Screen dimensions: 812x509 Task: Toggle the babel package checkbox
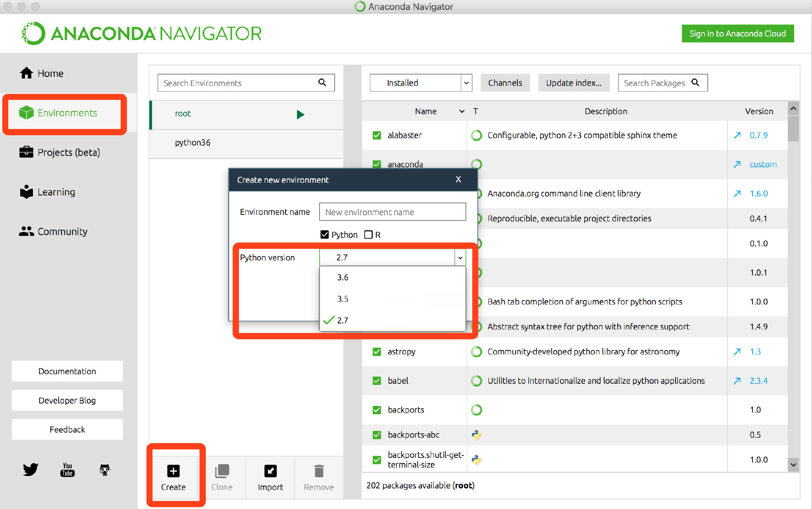(377, 381)
